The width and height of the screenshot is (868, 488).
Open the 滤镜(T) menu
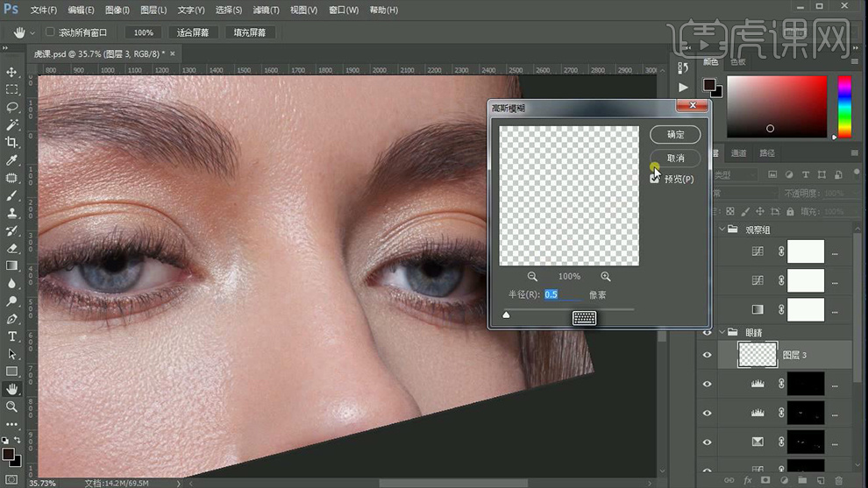[265, 11]
